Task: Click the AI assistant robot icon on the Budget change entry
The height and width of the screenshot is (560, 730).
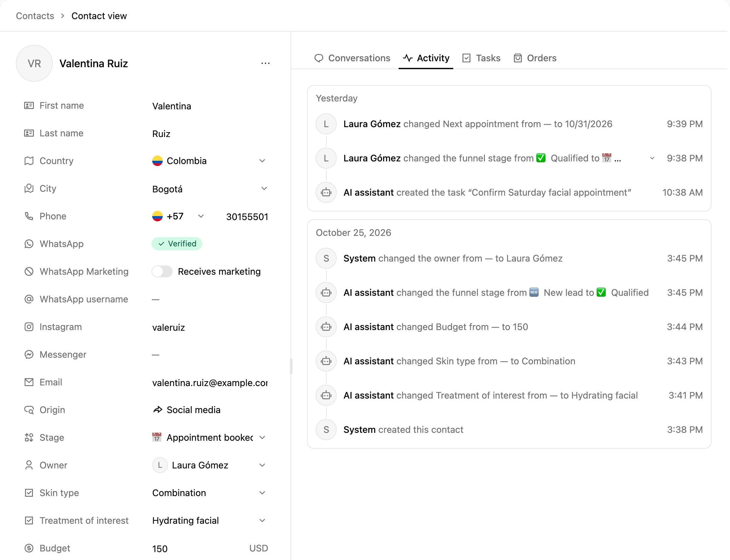Action: (x=326, y=327)
